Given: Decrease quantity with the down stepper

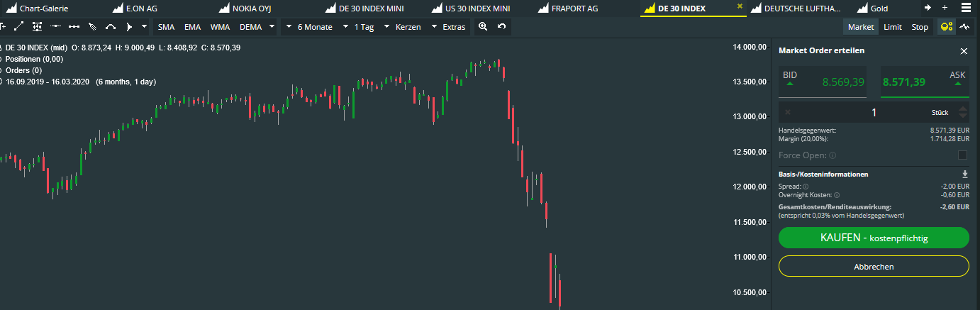Looking at the screenshot, I should click(962, 116).
